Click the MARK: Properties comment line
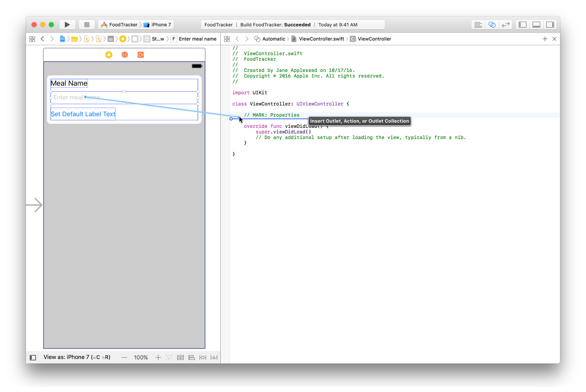Image resolution: width=586 pixels, height=392 pixels. pyautogui.click(x=271, y=115)
